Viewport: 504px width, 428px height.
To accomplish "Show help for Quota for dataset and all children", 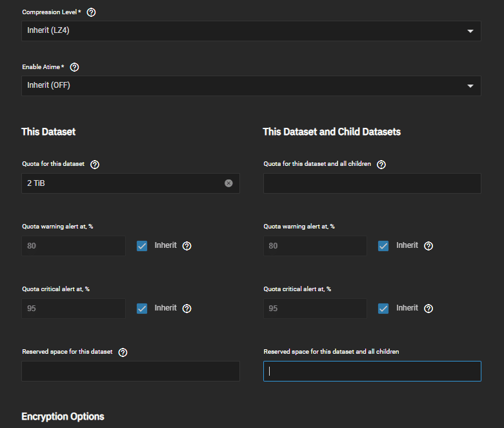I will click(381, 165).
